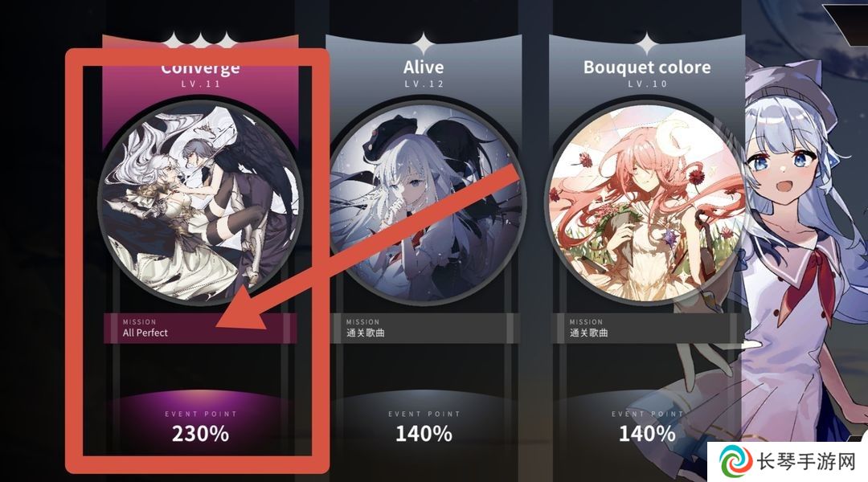This screenshot has height=482, width=868.
Task: Open Bouquet colore mission 通关歌曲 bar
Action: coord(646,328)
